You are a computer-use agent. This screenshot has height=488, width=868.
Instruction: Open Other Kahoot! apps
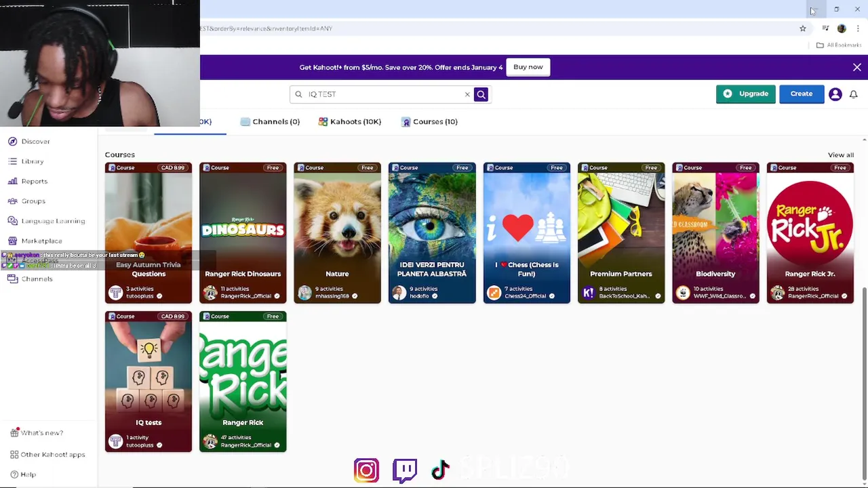click(x=47, y=455)
